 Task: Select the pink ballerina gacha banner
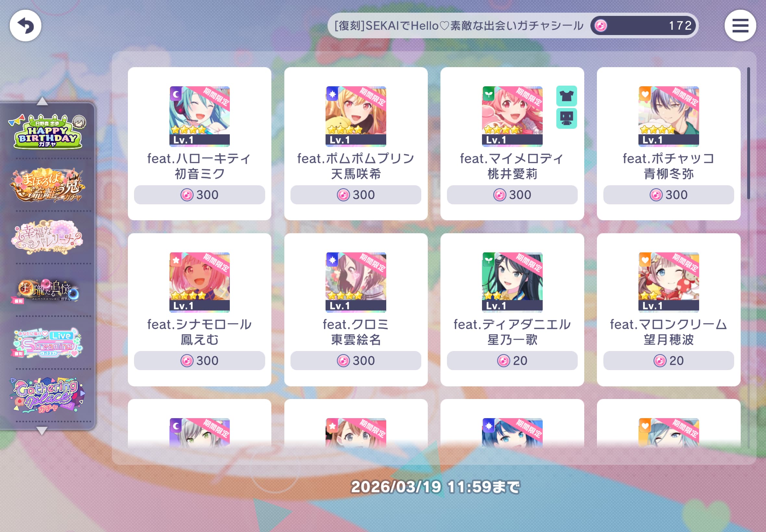coord(47,237)
